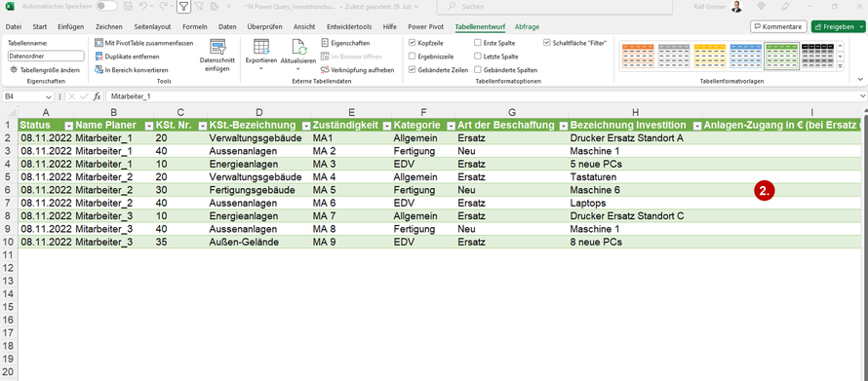868x381 pixels.
Task: Open the Kommentare pane button
Action: pyautogui.click(x=778, y=26)
